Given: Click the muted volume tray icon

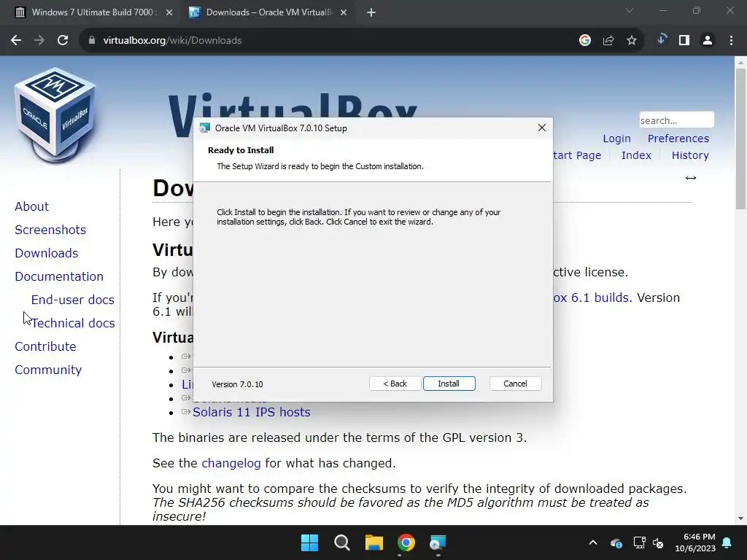Looking at the screenshot, I should click(x=658, y=542).
